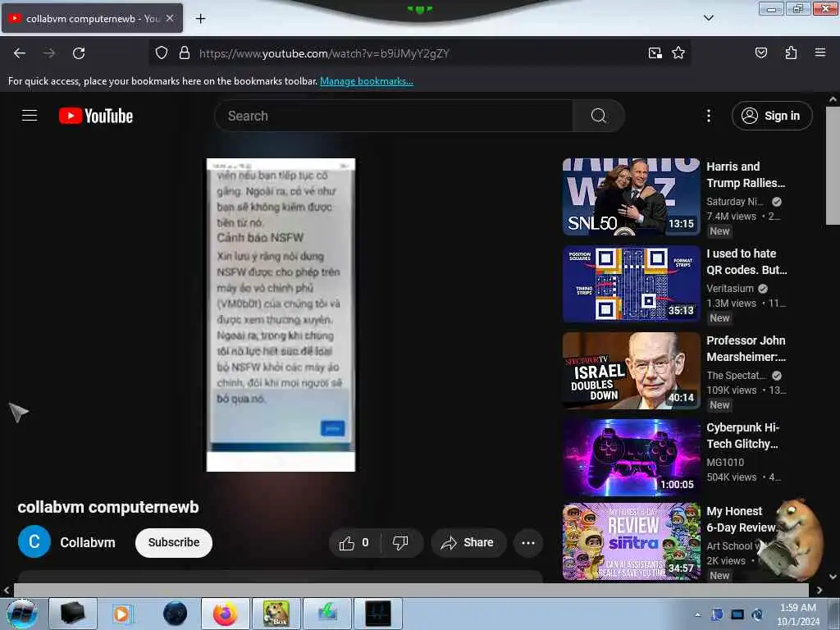
Task: Click the vertical page scrollbar thumb
Action: coord(833,166)
